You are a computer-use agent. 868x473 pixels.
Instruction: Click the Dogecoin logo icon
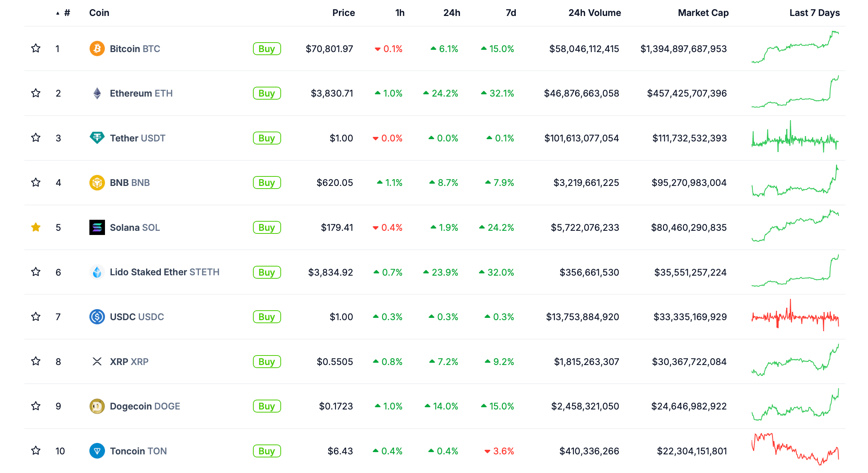(97, 406)
